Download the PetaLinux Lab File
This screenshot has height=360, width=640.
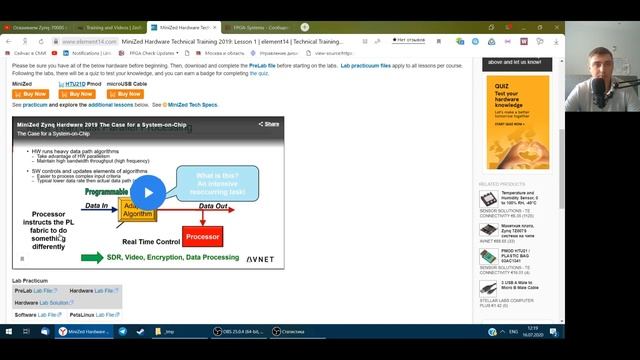(x=107, y=315)
